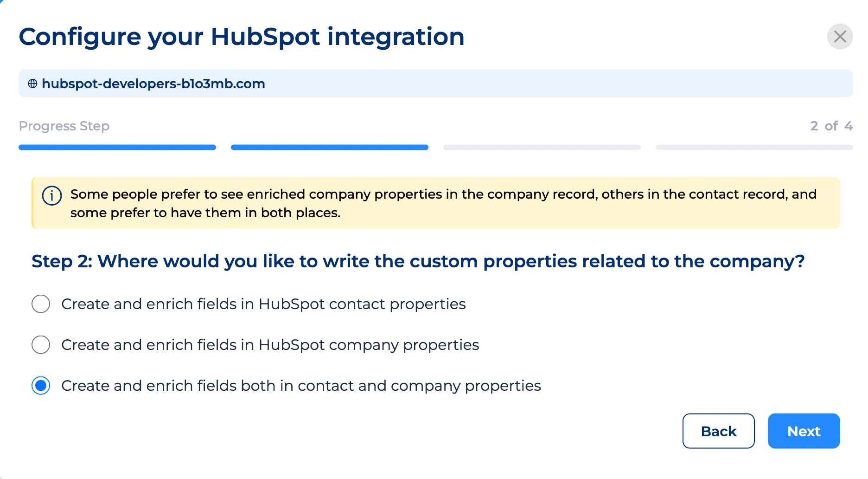Click the "both in contact and company" label

[301, 386]
